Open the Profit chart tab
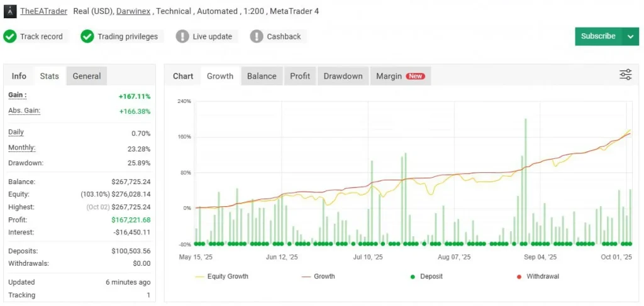 300,76
